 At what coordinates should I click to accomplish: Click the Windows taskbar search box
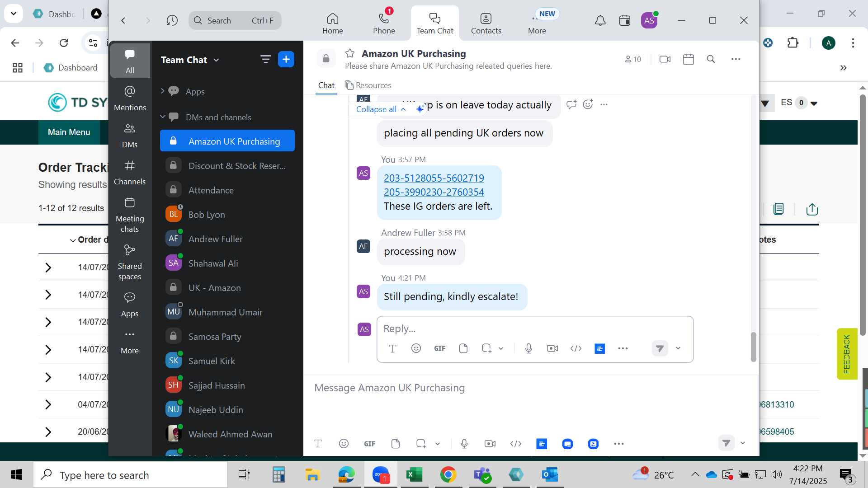[130, 475]
